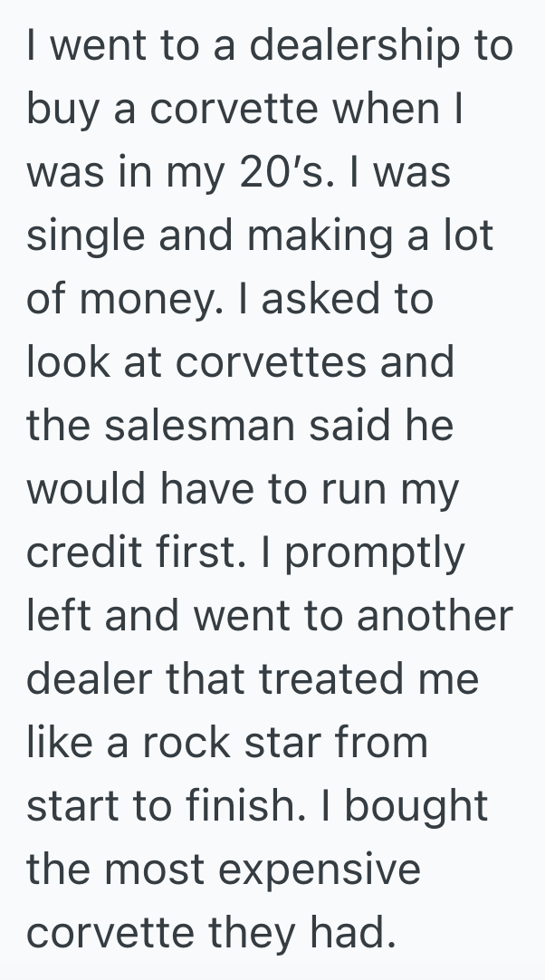Click the word "rock"
Screen dimensions: 545x980
(171, 742)
